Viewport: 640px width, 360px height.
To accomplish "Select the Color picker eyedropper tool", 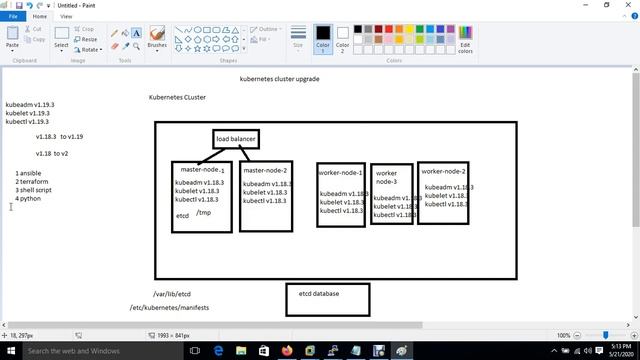I will coord(125,46).
